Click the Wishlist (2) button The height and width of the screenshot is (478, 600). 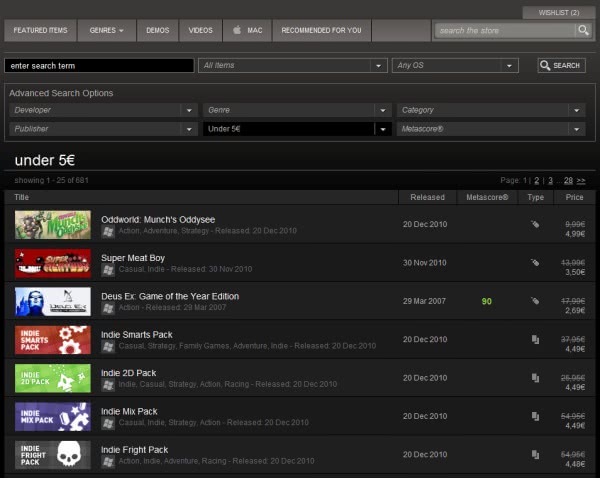tap(559, 13)
